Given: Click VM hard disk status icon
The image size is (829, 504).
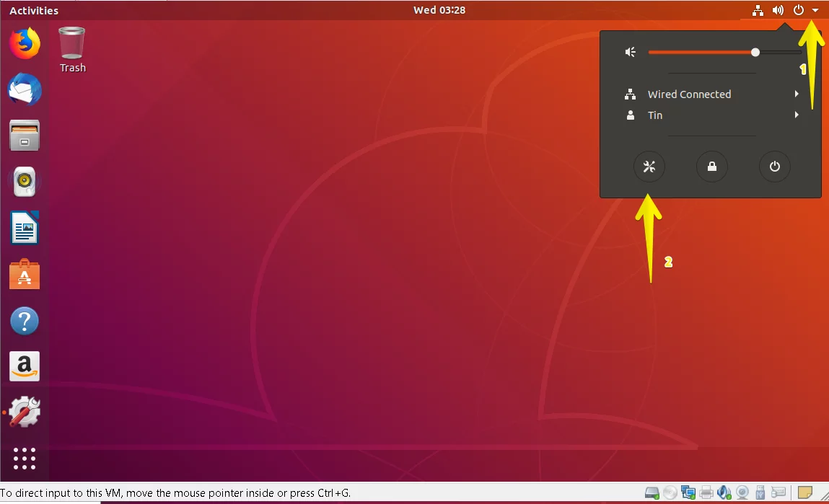Looking at the screenshot, I should click(x=652, y=493).
